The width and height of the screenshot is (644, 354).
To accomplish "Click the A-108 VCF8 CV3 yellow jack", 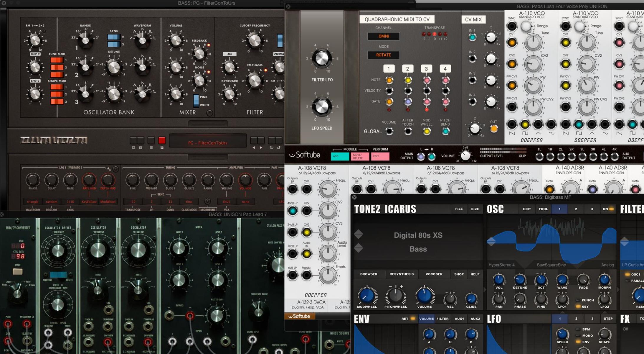I will coord(307,232).
